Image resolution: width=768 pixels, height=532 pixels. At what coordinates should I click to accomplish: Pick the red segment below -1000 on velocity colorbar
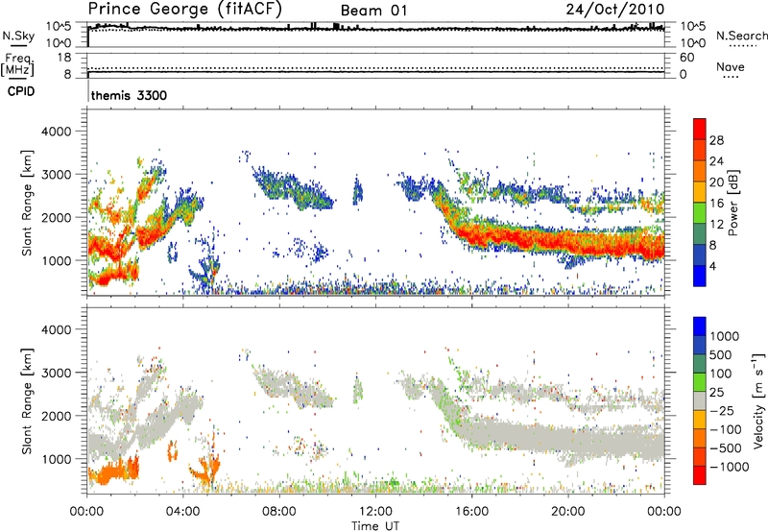pyautogui.click(x=700, y=475)
